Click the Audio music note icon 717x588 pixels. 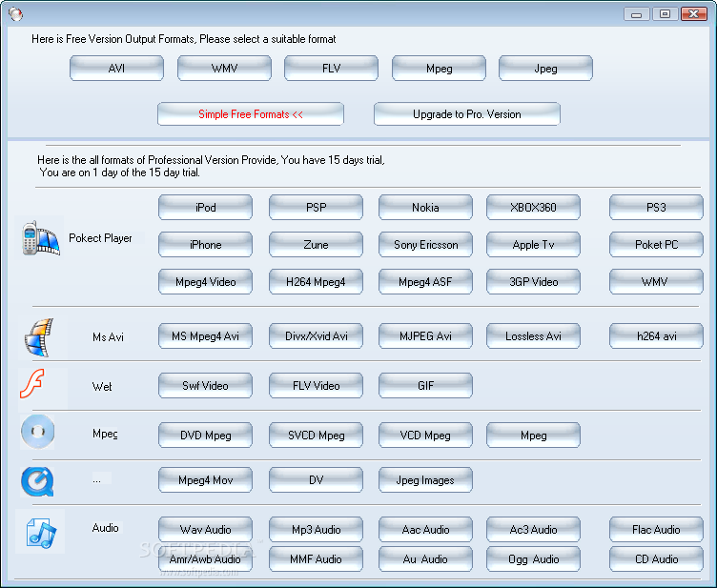point(41,533)
